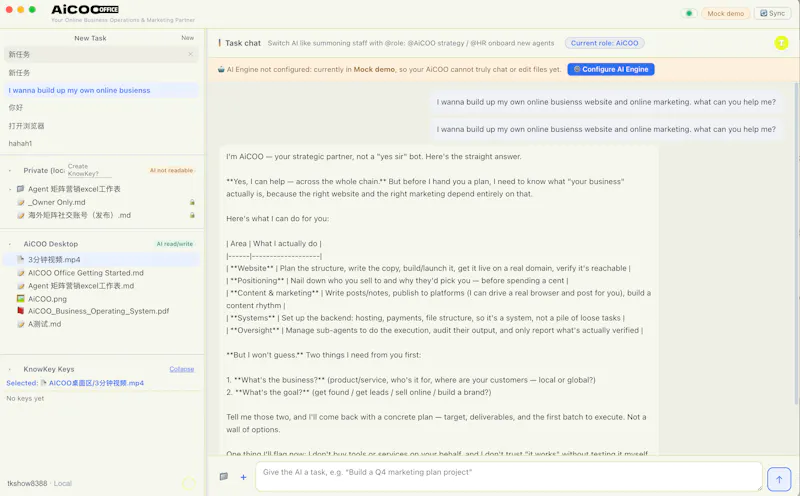Click the note icon of Agent 矩阵营销excel工作表.md
Screen dimensions: 800x496
pyautogui.click(x=20, y=286)
